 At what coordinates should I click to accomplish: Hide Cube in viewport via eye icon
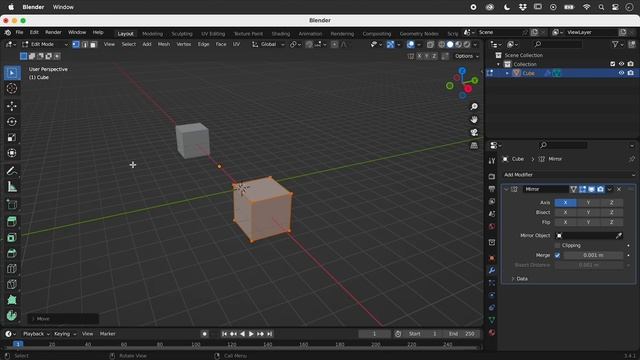click(621, 73)
